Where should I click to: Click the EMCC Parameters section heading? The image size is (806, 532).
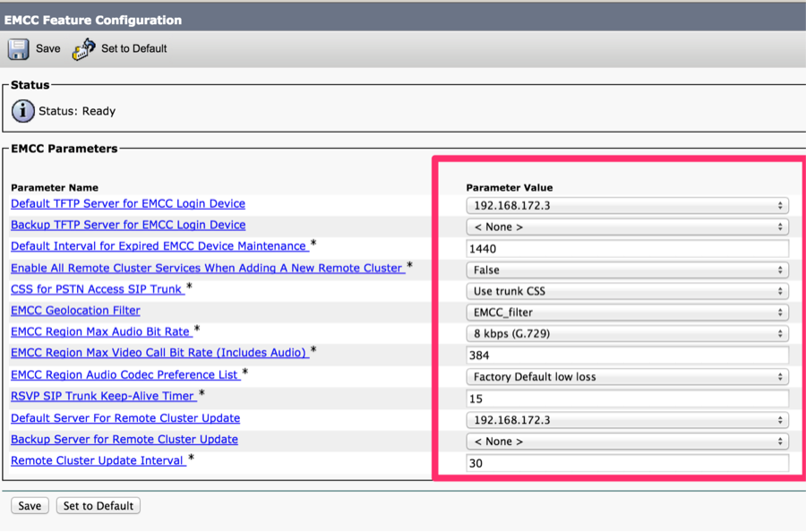coord(64,149)
